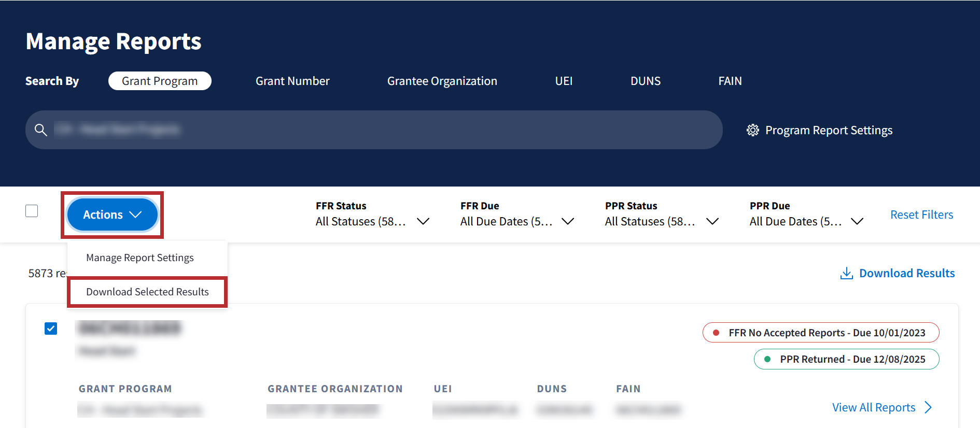Click the download arrow icon beside Download Results
980x428 pixels.
(846, 274)
